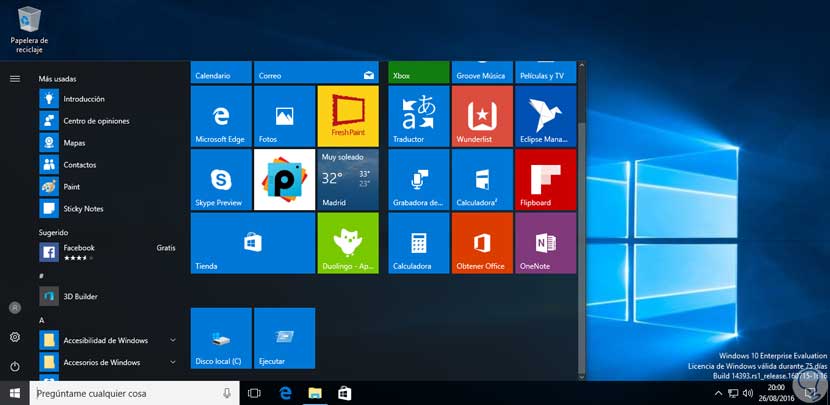Expand the Start menu hamburger button

(x=15, y=79)
